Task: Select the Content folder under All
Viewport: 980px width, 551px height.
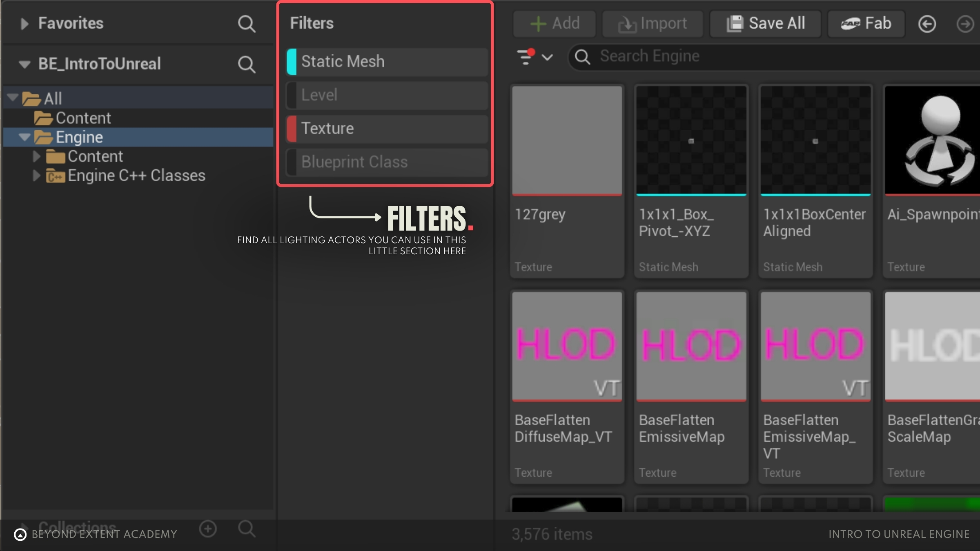Action: 83,118
